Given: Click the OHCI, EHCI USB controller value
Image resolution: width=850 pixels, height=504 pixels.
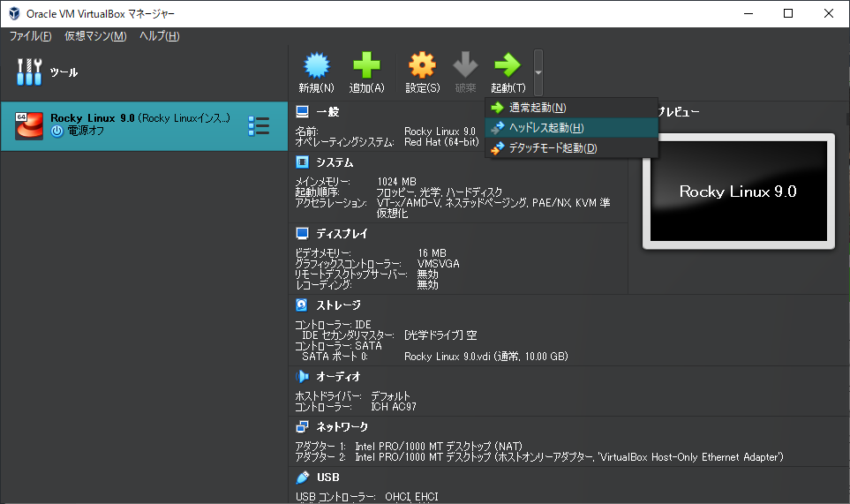Looking at the screenshot, I should tap(411, 497).
